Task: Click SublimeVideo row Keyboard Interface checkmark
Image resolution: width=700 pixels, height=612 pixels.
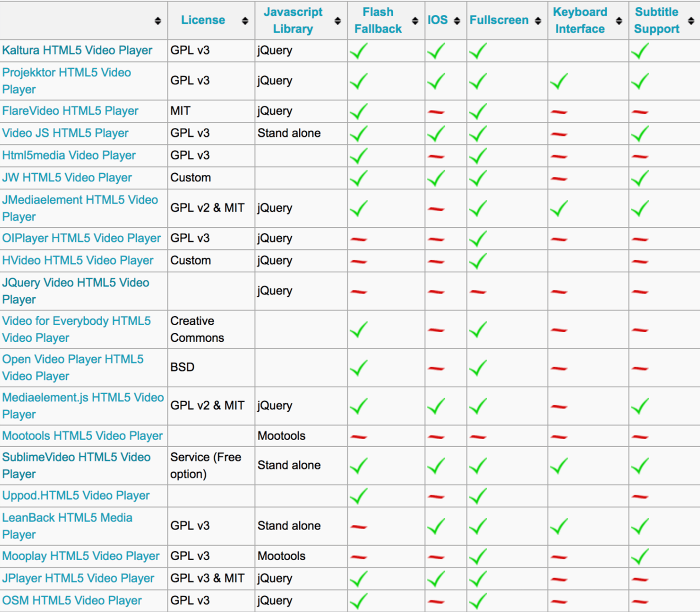Action: 559,466
